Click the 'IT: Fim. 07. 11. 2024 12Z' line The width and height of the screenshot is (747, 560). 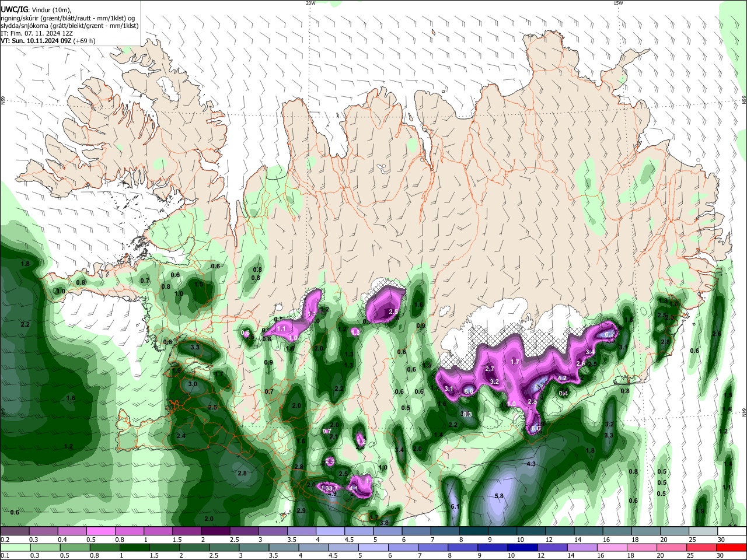point(38,33)
